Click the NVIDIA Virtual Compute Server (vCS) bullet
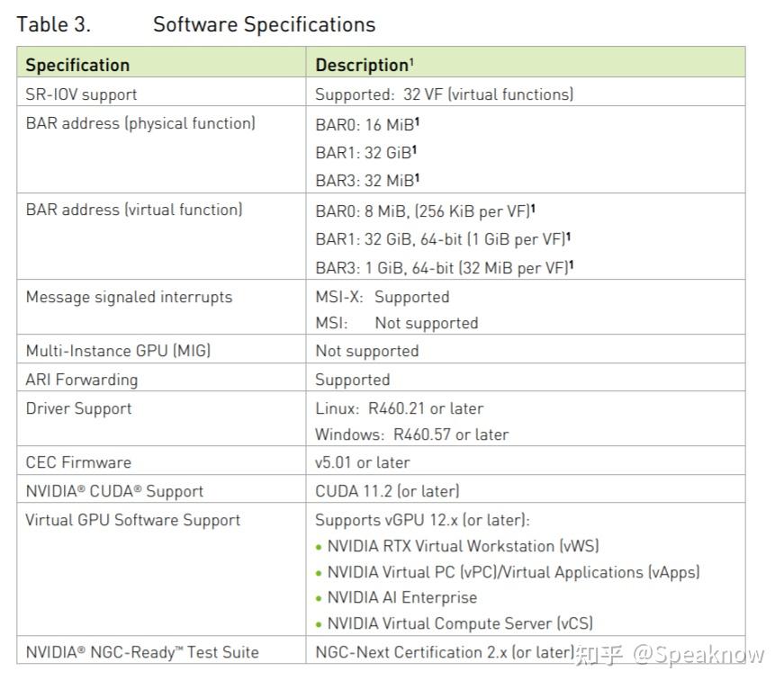Viewport: 784px width, 689px height. tap(459, 623)
